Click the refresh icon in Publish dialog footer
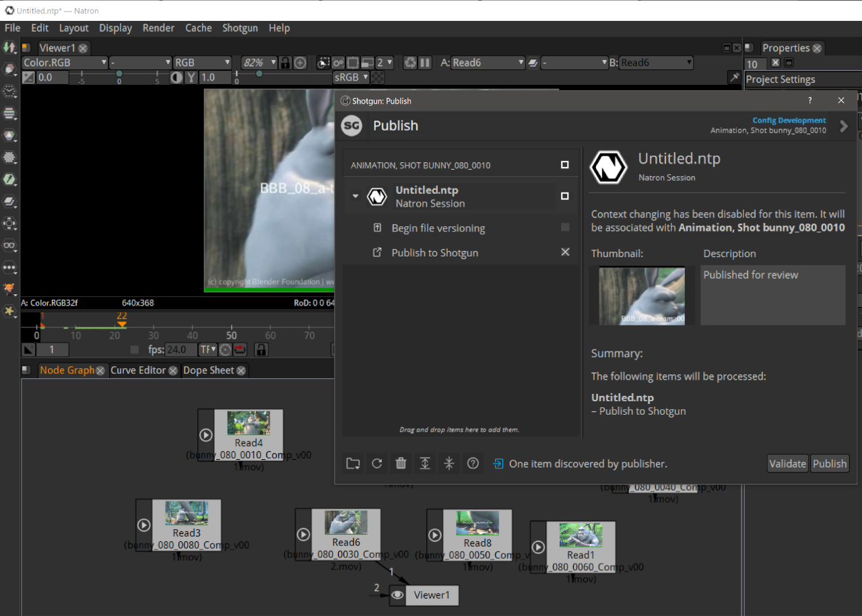 (x=377, y=463)
